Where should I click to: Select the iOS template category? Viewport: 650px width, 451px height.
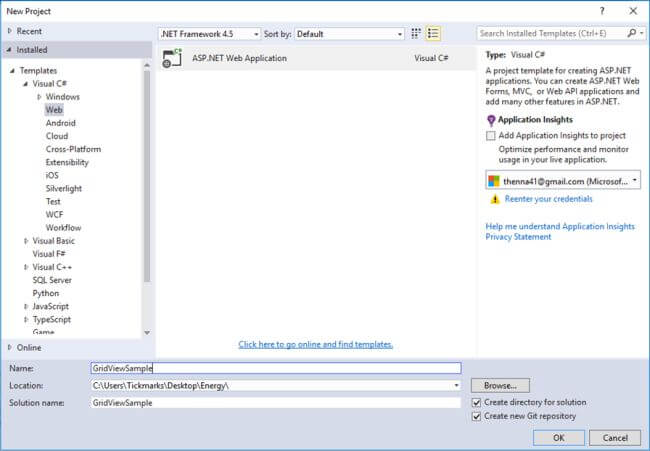52,175
